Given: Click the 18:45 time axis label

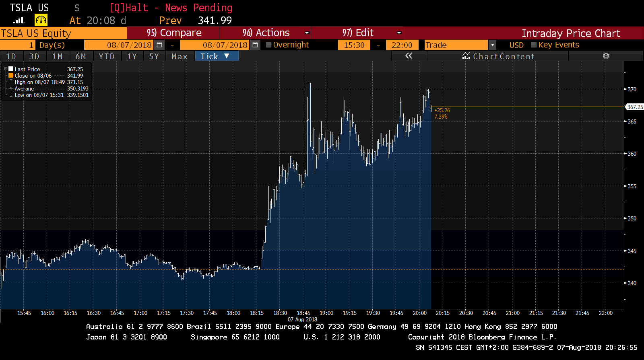Looking at the screenshot, I should (303, 313).
